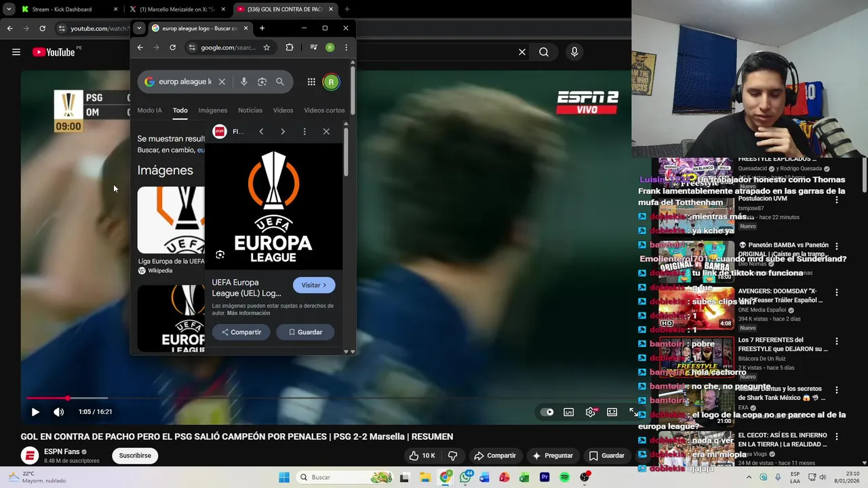Clear the YouTube search box

[x=522, y=52]
